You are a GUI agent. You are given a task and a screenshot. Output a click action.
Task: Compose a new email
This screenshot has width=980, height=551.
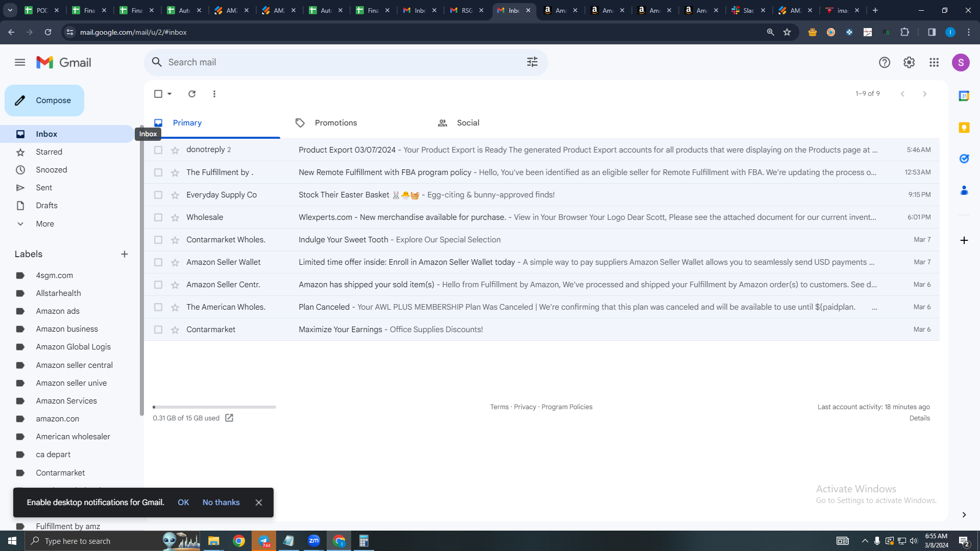coord(44,101)
